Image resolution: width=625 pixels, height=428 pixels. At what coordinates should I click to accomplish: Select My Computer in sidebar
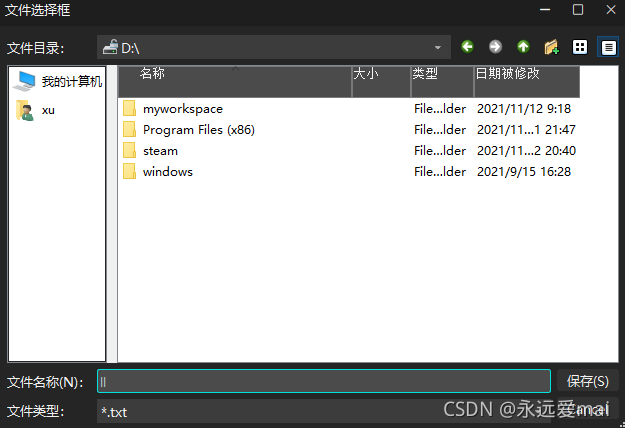[x=57, y=81]
